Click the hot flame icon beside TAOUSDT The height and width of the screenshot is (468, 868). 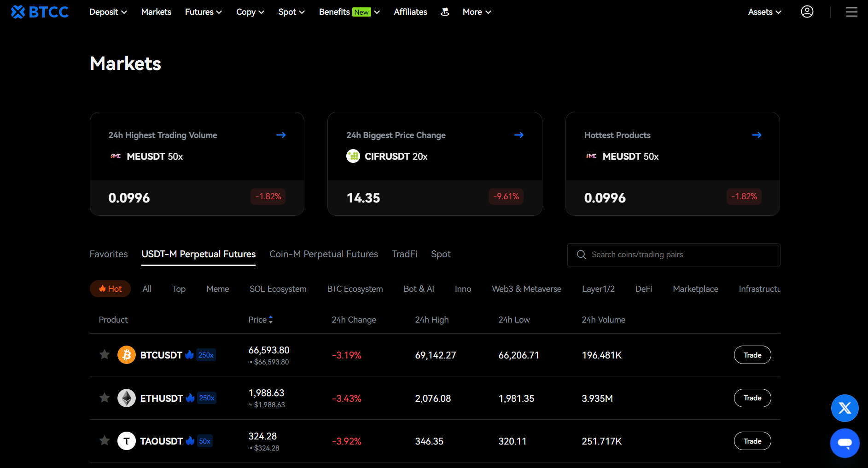(190, 440)
